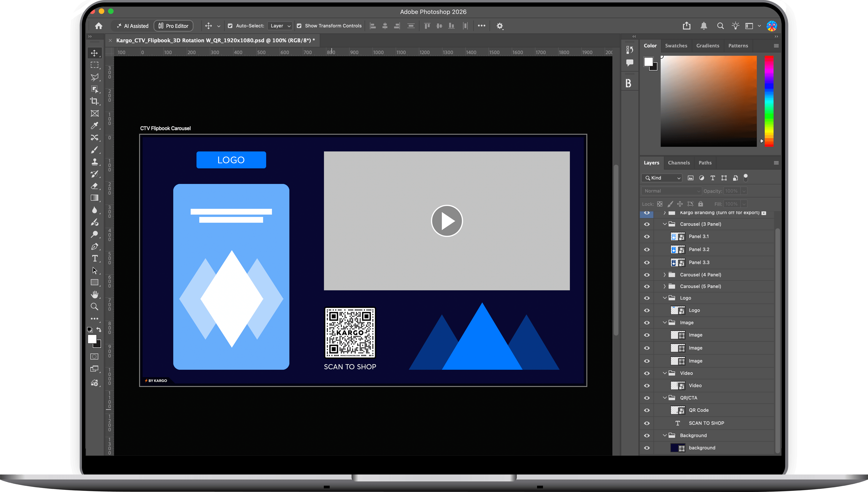This screenshot has height=492, width=868.
Task: Select the Brush tool
Action: 95,150
